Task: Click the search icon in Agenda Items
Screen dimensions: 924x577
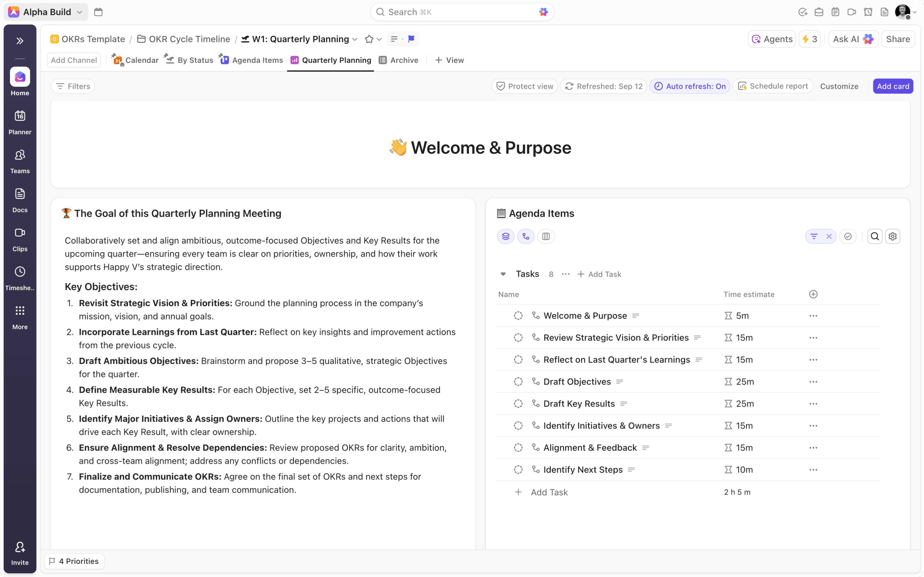Action: (874, 236)
